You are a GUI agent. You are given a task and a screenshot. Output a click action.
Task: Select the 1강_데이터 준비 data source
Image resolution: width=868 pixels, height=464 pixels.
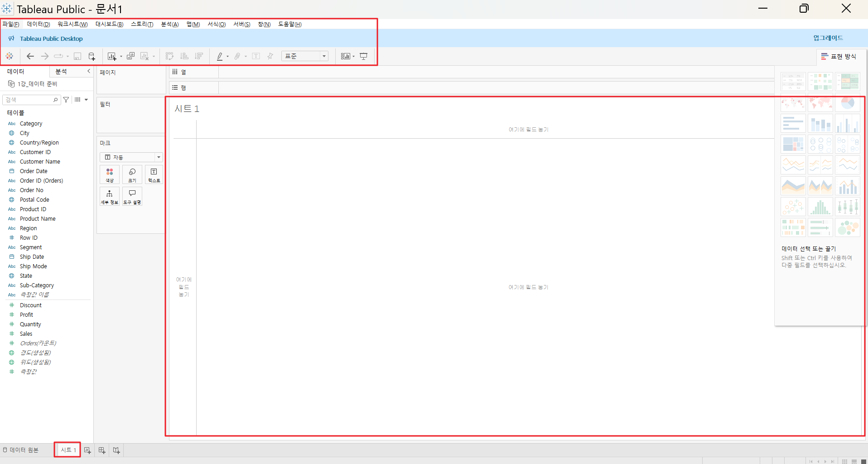tap(33, 84)
